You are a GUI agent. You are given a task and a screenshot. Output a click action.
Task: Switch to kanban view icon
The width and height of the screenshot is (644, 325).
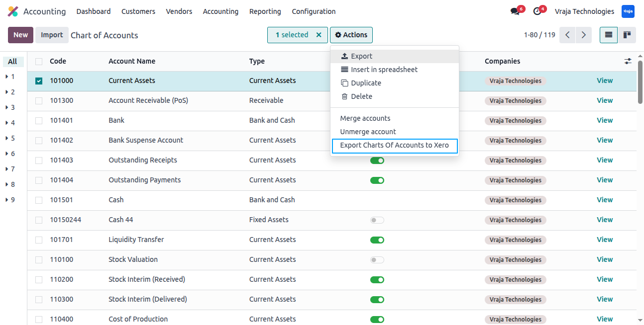tap(627, 35)
